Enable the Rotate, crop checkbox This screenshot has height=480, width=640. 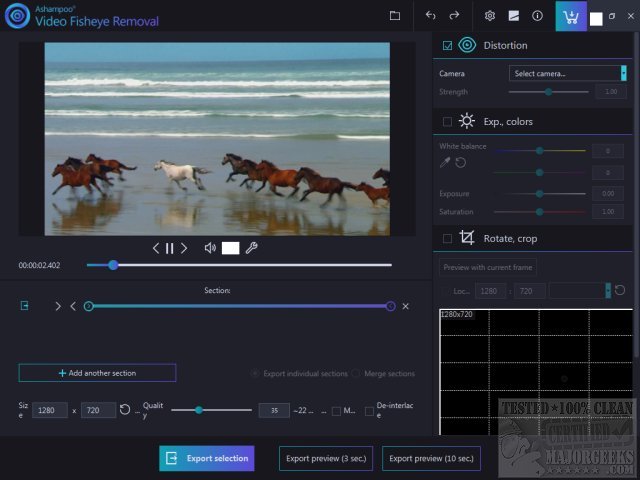point(447,238)
